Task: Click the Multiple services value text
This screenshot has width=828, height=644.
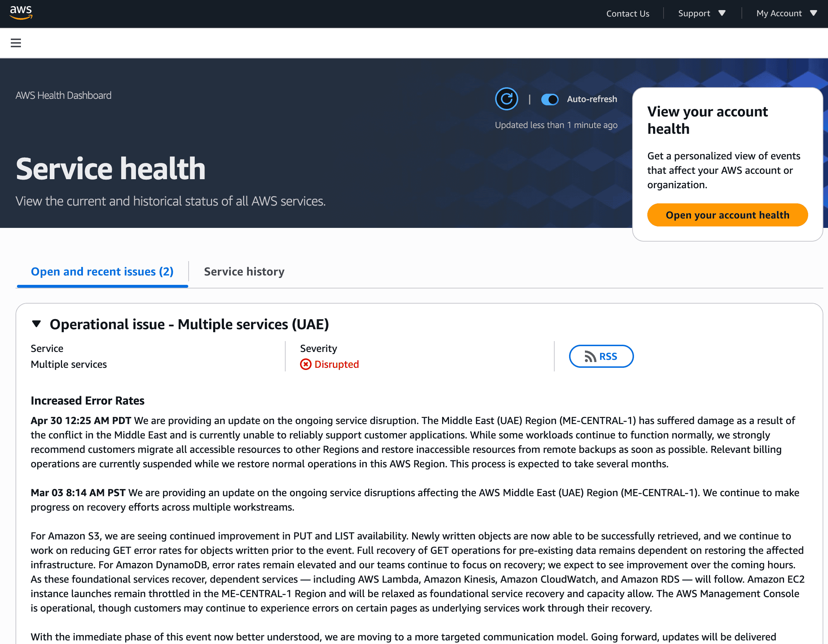Action: click(x=69, y=364)
